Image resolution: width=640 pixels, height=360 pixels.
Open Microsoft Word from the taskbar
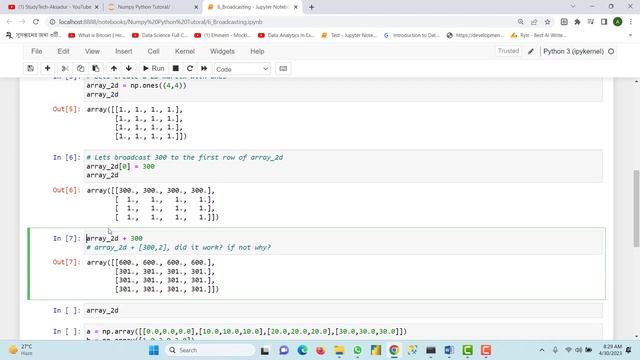(x=449, y=350)
